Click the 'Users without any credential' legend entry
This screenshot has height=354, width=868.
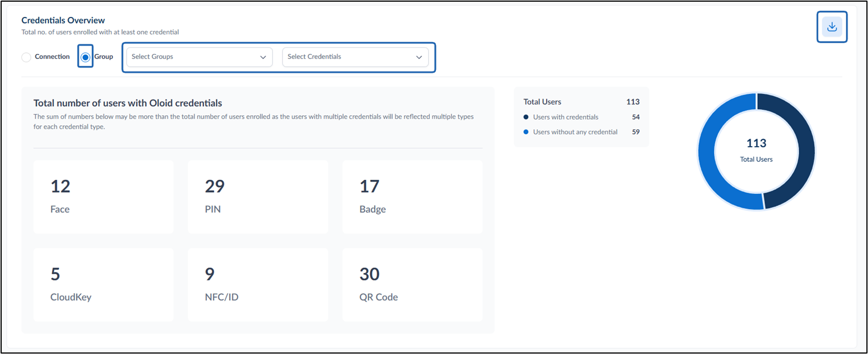[570, 132]
